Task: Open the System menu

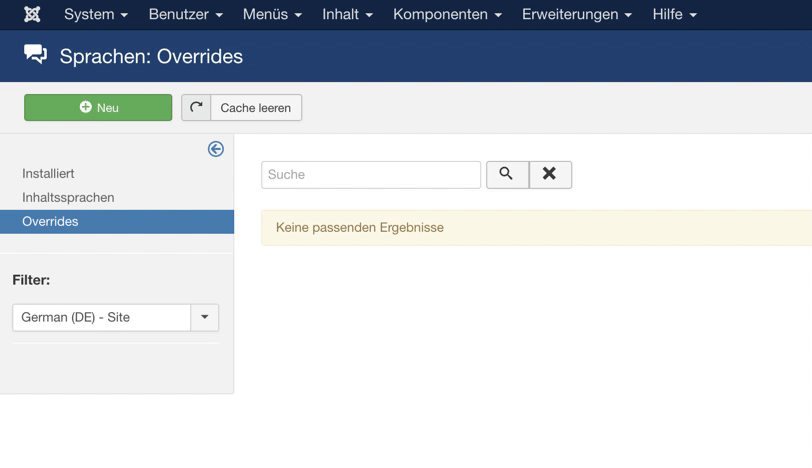Action: point(96,14)
